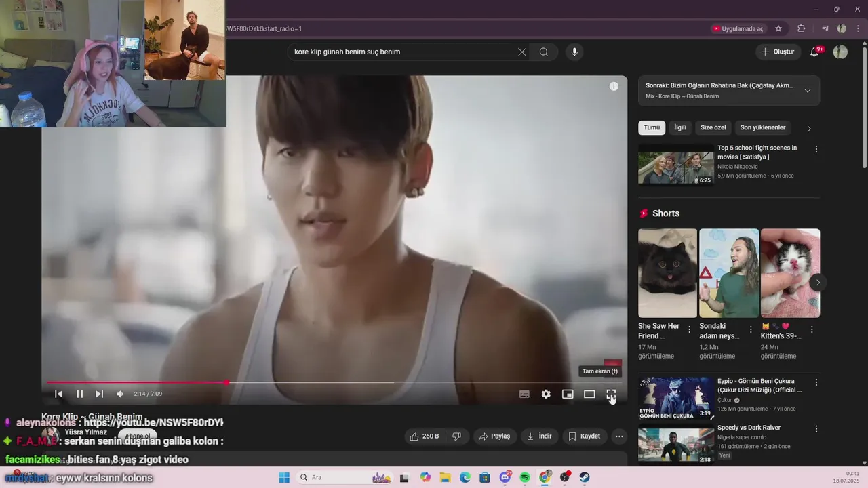Viewport: 868px width, 488px height.
Task: Start voice search with microphone
Action: pyautogui.click(x=574, y=52)
